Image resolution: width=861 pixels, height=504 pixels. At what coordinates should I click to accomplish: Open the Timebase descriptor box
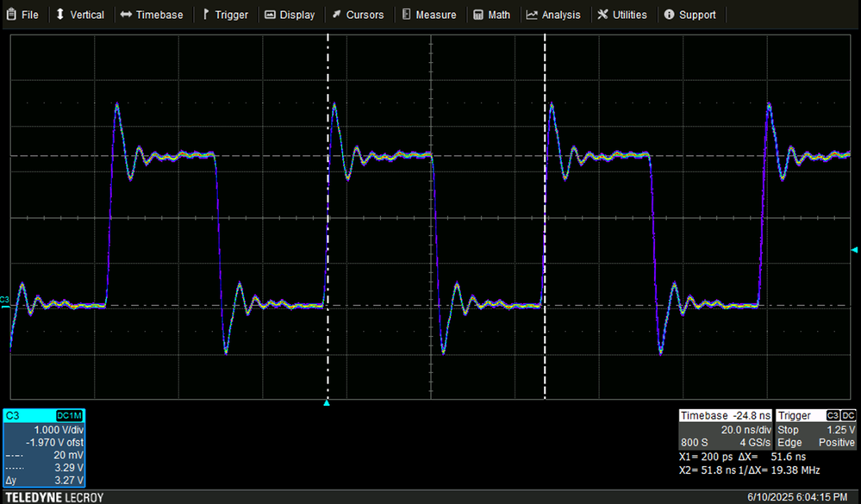(726, 429)
